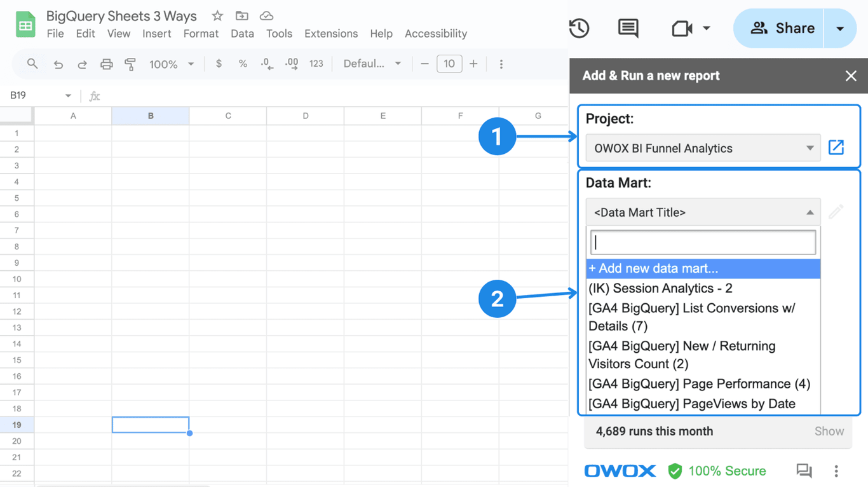
Task: Click the font size 10 field
Action: click(x=449, y=64)
